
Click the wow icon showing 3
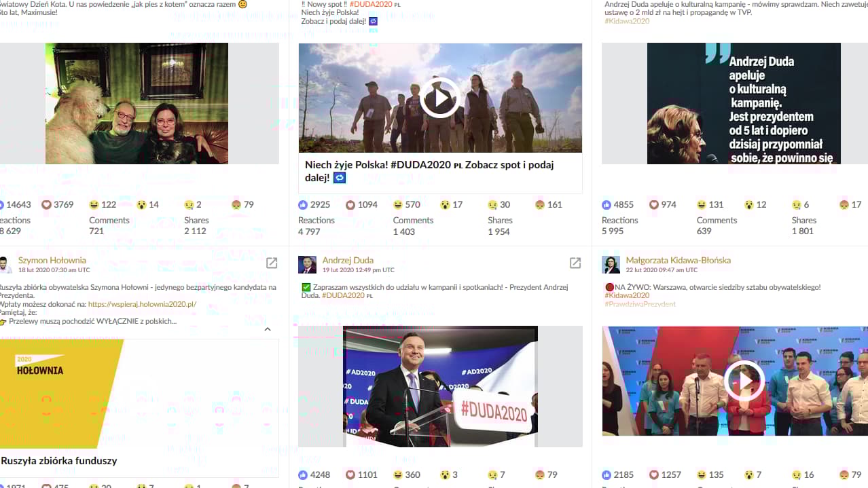(445, 474)
